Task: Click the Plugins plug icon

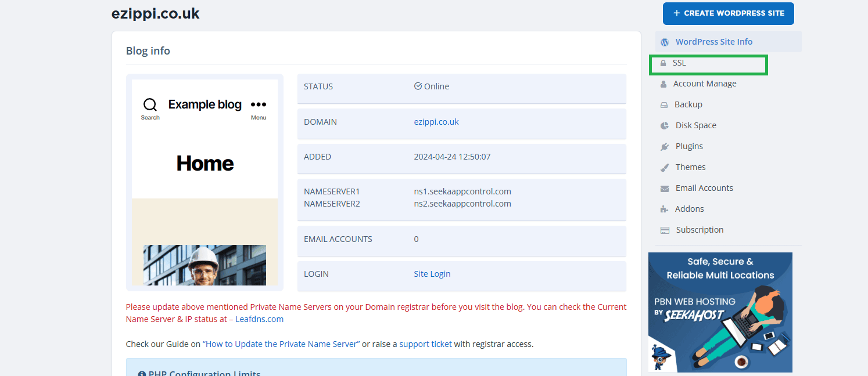Action: click(x=665, y=147)
